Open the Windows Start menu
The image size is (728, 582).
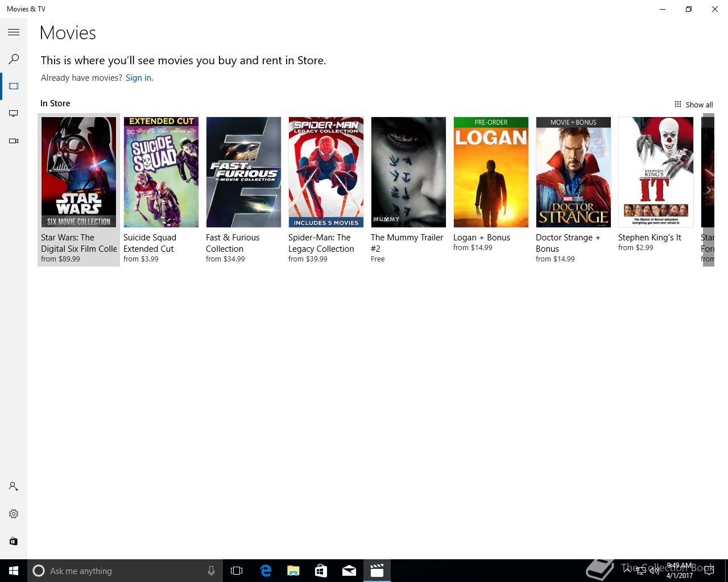(14, 571)
